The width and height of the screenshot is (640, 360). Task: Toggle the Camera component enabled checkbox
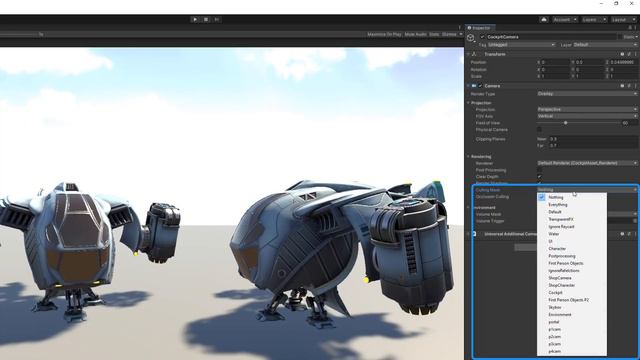pyautogui.click(x=480, y=86)
